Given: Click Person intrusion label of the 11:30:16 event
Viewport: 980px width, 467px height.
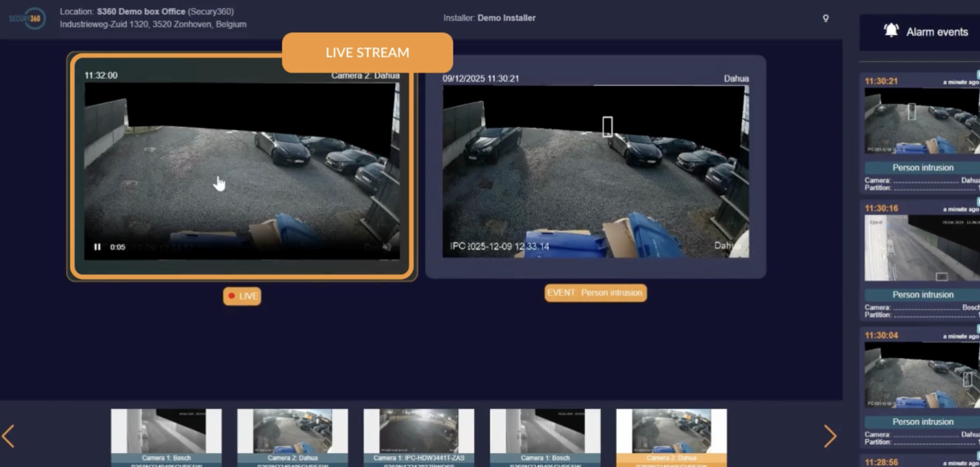Looking at the screenshot, I should pyautogui.click(x=923, y=295).
